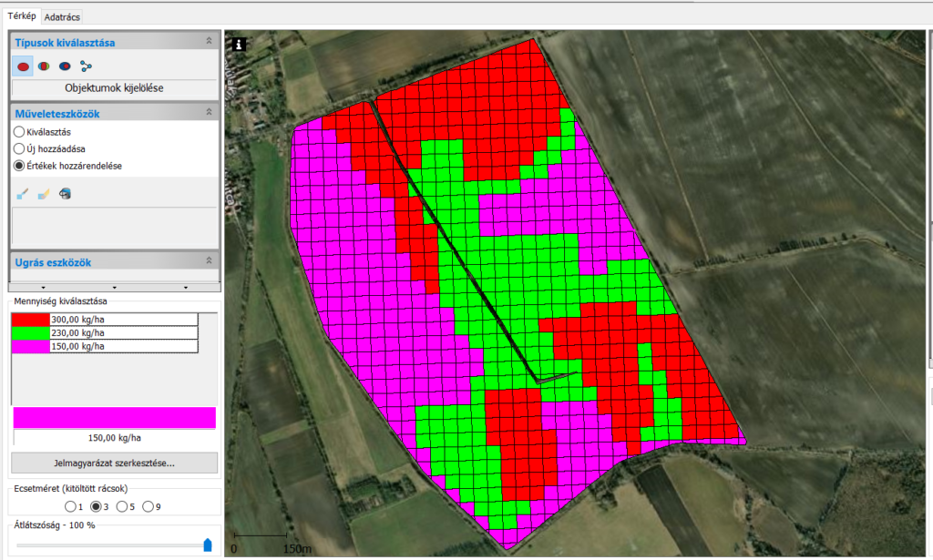
Task: Collapse the Típusok kiválasztása panel
Action: pyautogui.click(x=209, y=42)
